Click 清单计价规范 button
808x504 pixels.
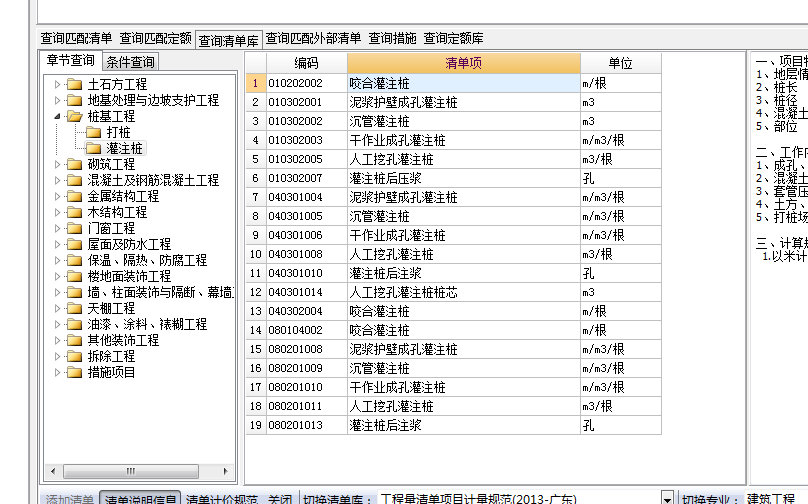point(222,498)
